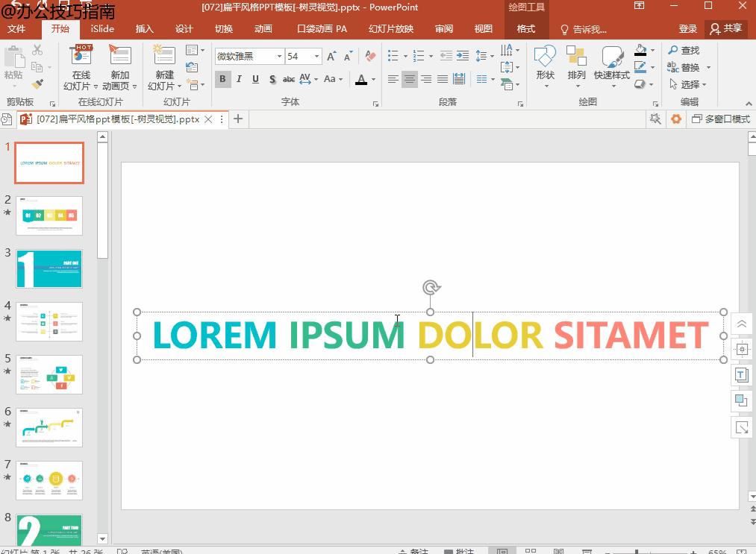Click the orange settings gear icon
This screenshot has width=756, height=554.
(676, 119)
